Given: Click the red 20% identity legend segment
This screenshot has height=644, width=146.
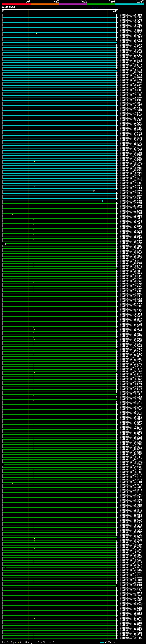Looking at the screenshot, I should click(x=16, y=4).
